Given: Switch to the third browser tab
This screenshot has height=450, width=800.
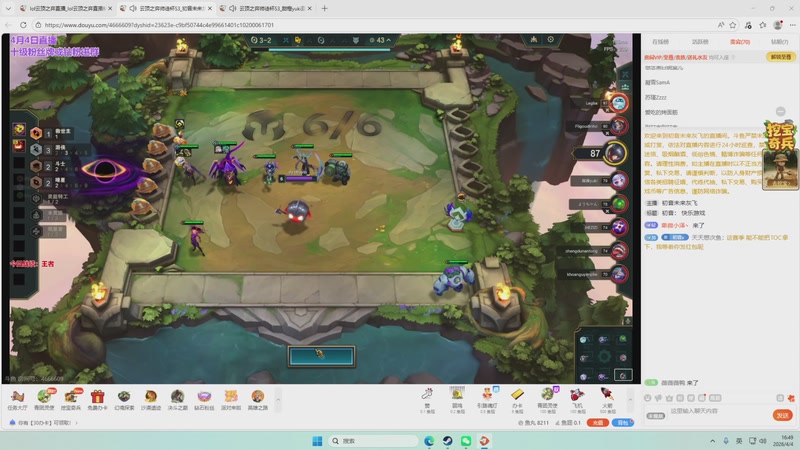Looking at the screenshot, I should click(266, 8).
